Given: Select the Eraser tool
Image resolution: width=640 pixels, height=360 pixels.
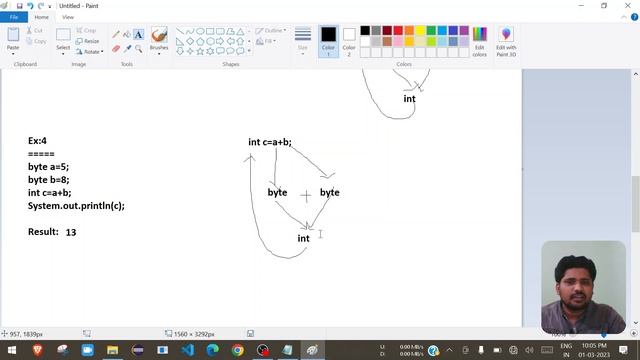Looking at the screenshot, I should (x=116, y=49).
